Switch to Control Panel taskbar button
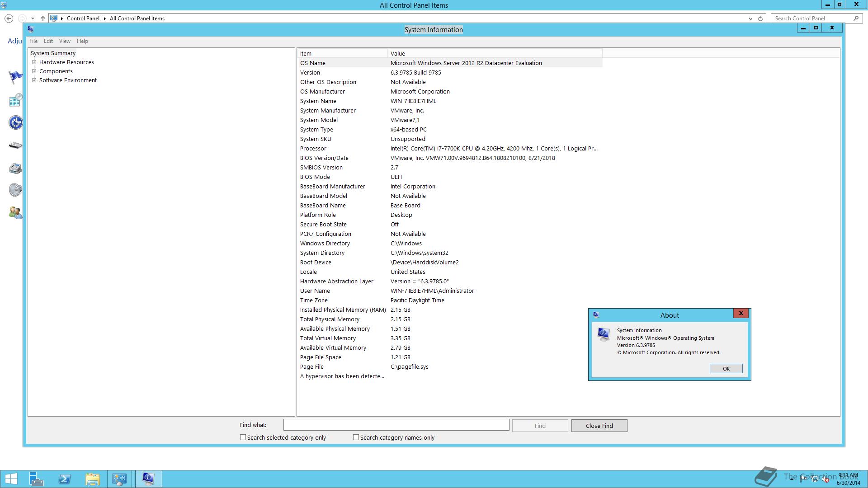This screenshot has width=868, height=488. click(x=119, y=479)
